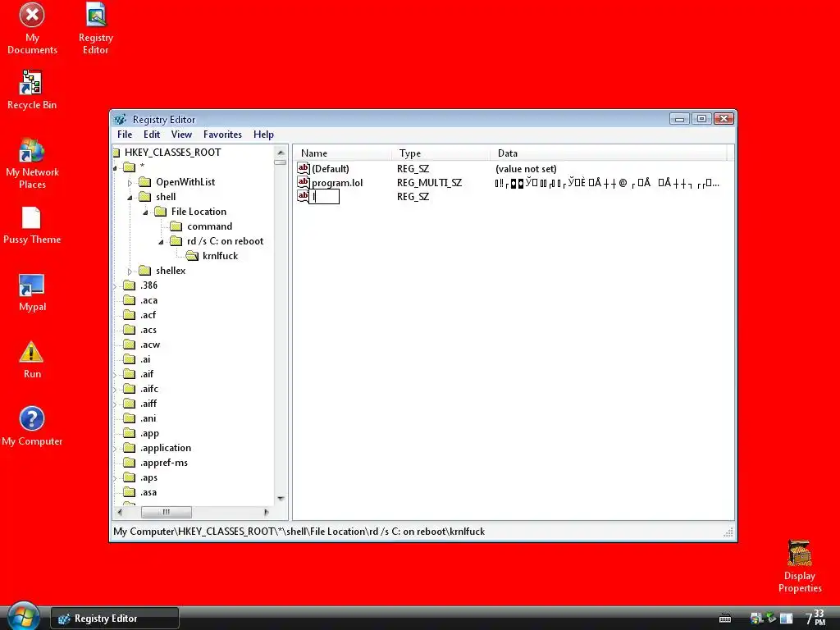The height and width of the screenshot is (630, 840).
Task: Select the .aifc tree key
Action: (149, 389)
